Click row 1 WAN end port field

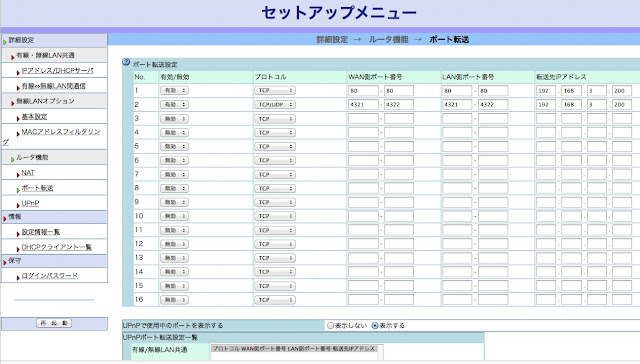click(x=399, y=91)
